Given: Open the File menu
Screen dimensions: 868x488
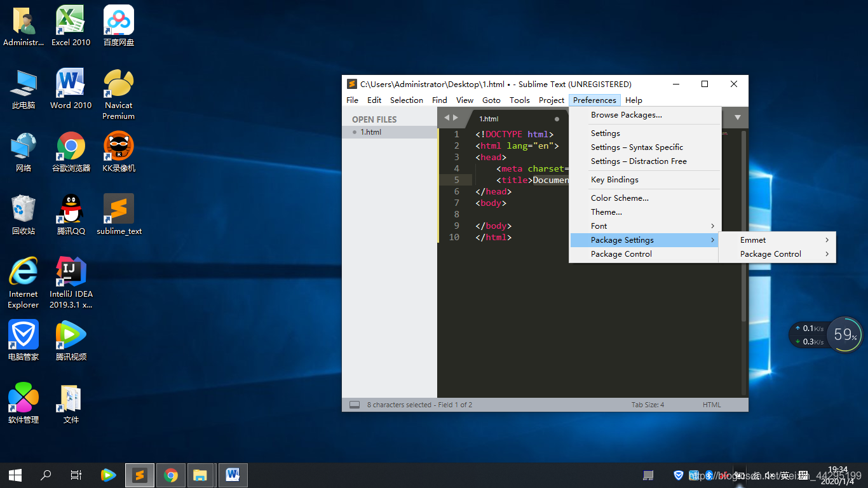Looking at the screenshot, I should 352,100.
